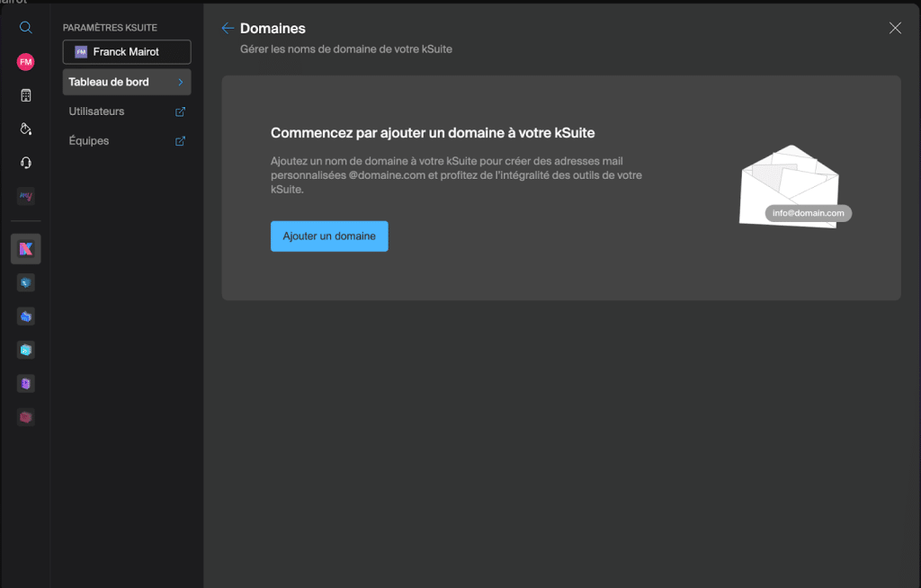Viewport: 921px width, 588px height.
Task: Select Équipes in the settings menu
Action: tap(89, 141)
